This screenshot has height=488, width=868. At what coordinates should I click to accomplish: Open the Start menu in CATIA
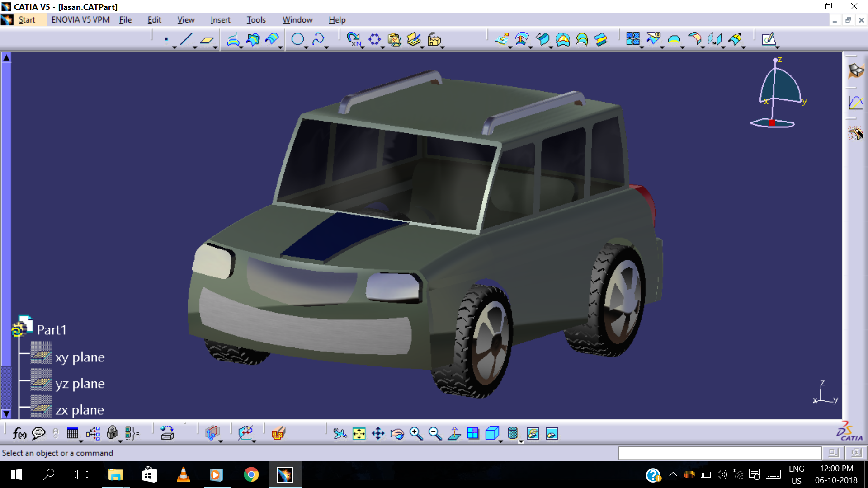click(x=27, y=20)
